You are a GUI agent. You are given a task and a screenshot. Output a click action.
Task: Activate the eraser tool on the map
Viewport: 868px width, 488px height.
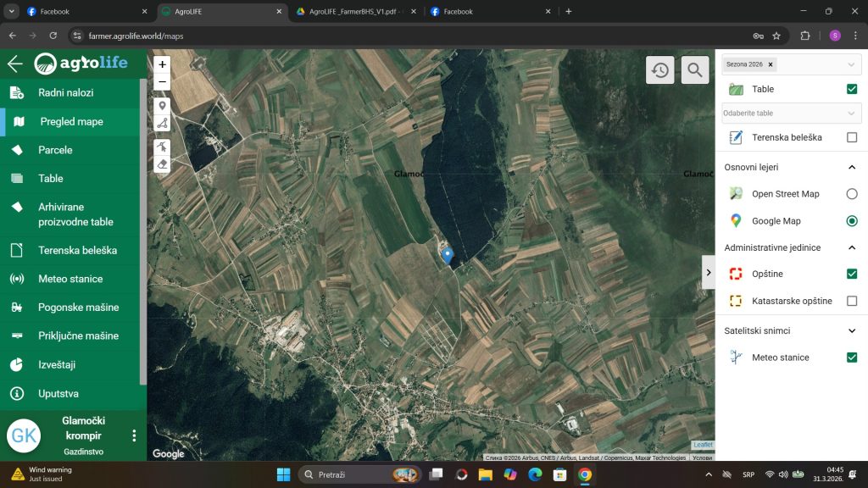click(162, 164)
